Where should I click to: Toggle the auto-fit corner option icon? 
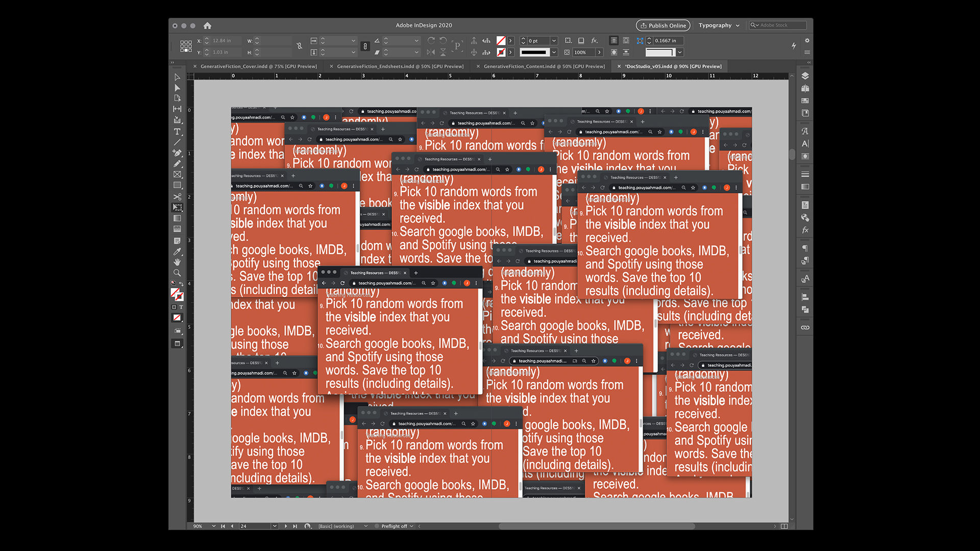640,40
